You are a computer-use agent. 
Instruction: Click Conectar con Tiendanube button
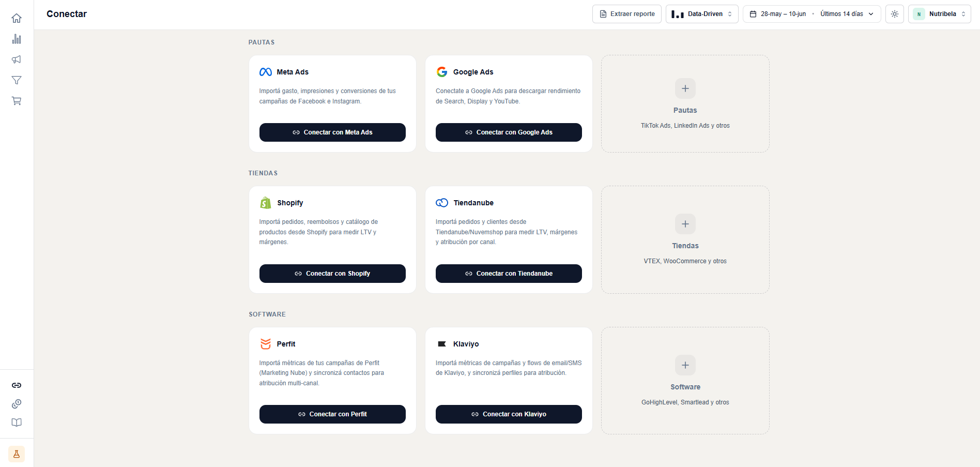click(x=509, y=274)
